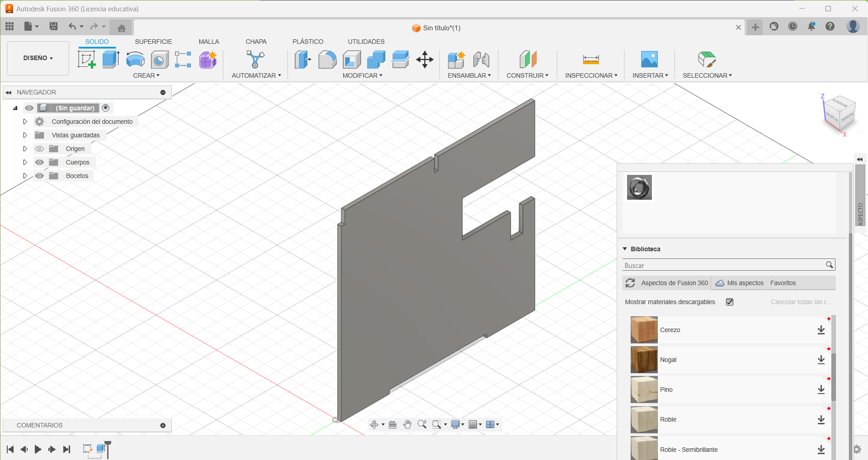Click the Home tab icon
868x460 pixels.
tap(121, 28)
